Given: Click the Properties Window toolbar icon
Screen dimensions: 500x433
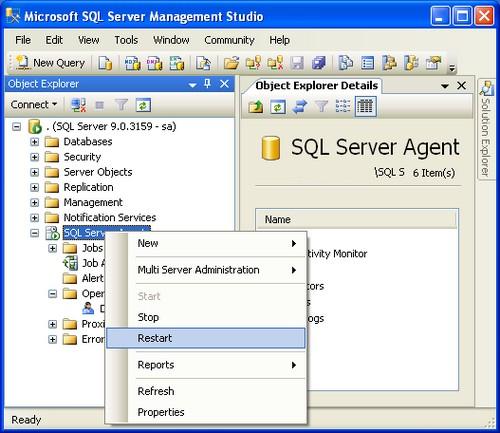Looking at the screenshot, I should (x=433, y=63).
